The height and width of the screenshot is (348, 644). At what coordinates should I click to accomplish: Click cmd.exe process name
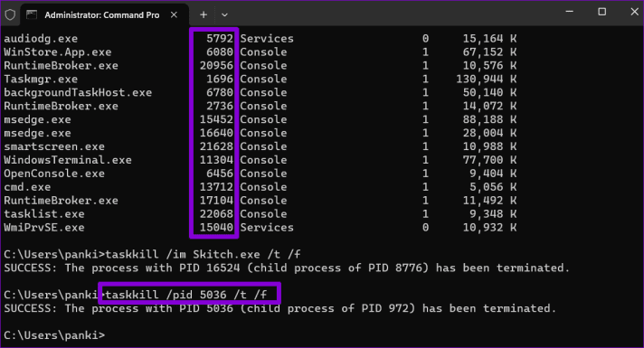[27, 187]
